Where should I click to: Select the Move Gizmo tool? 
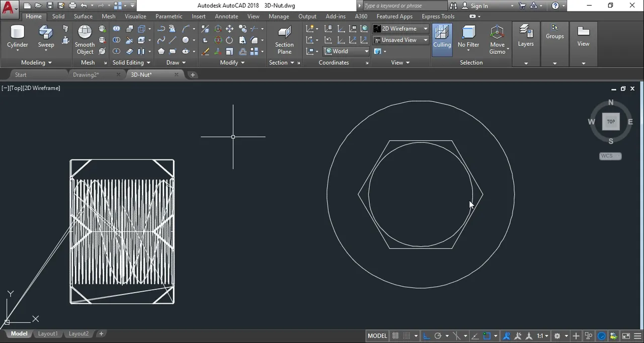tap(497, 39)
